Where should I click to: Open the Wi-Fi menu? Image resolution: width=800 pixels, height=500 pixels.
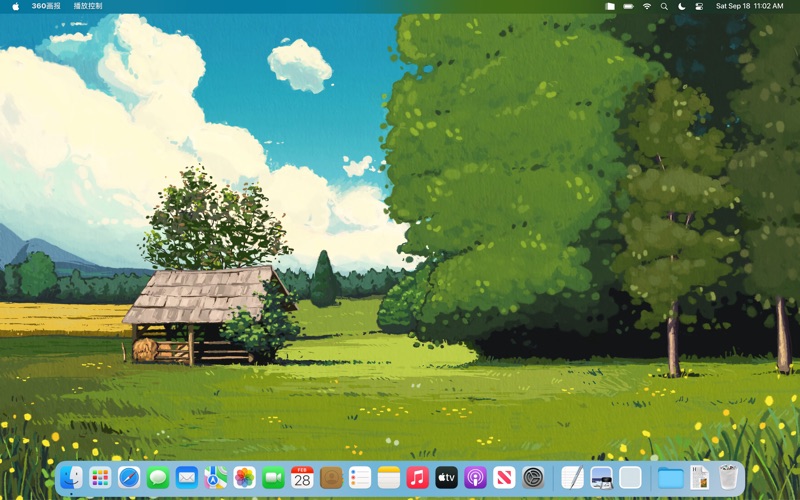point(647,6)
